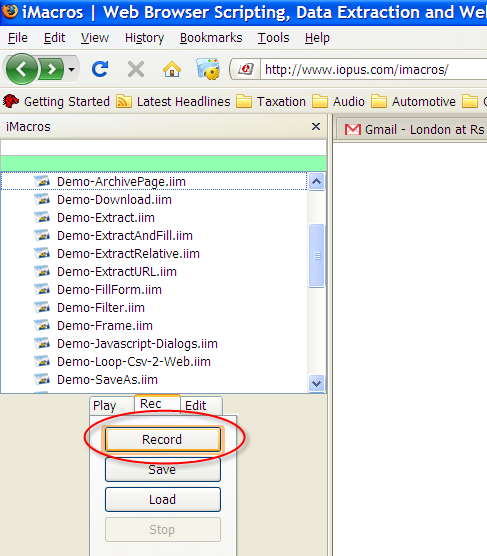Viewport: 487px width, 556px height.
Task: Open the Tools menu
Action: 273,38
